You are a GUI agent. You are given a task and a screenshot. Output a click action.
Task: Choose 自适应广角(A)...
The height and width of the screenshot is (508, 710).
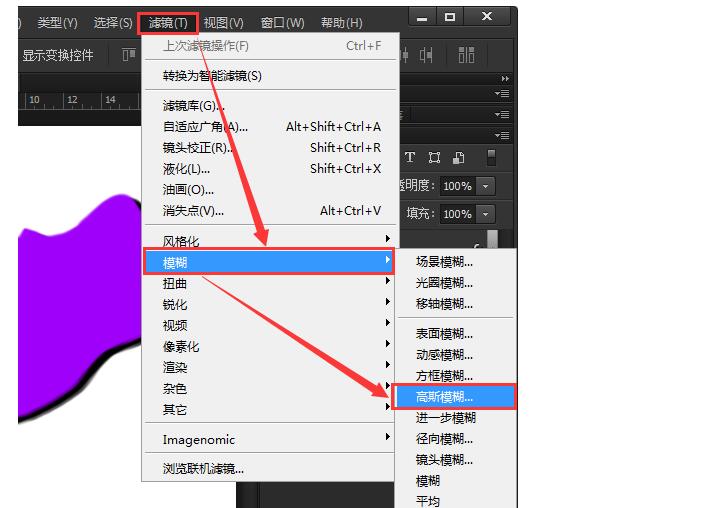(x=269, y=127)
